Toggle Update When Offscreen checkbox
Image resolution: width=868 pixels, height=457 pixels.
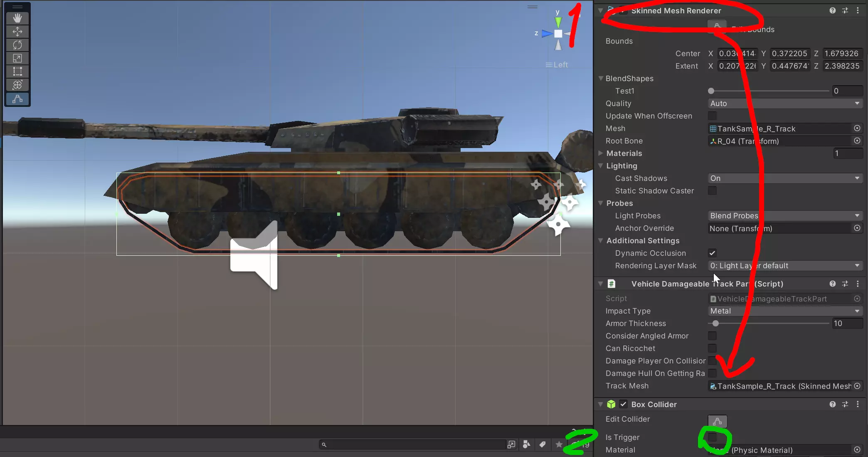712,116
